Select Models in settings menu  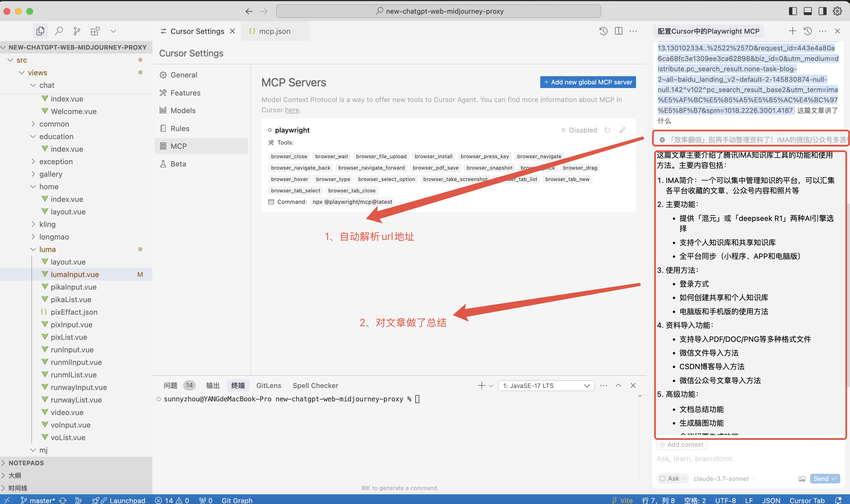pyautogui.click(x=183, y=110)
